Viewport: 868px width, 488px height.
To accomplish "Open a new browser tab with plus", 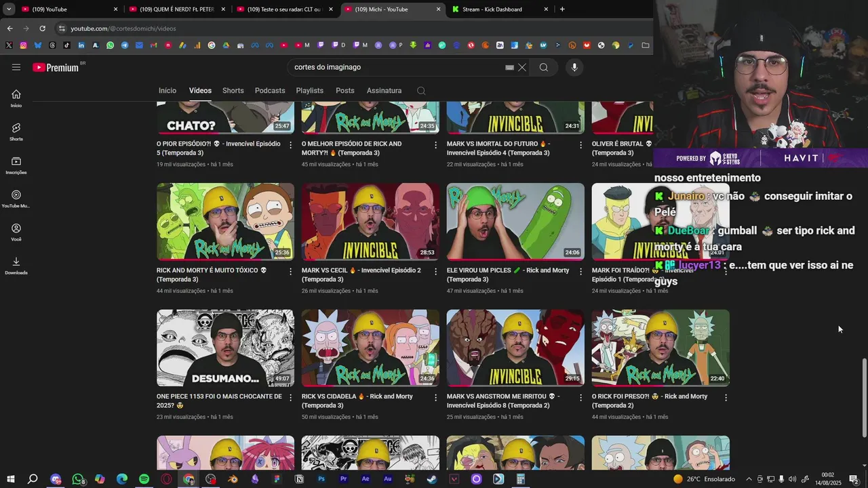I will [x=562, y=9].
